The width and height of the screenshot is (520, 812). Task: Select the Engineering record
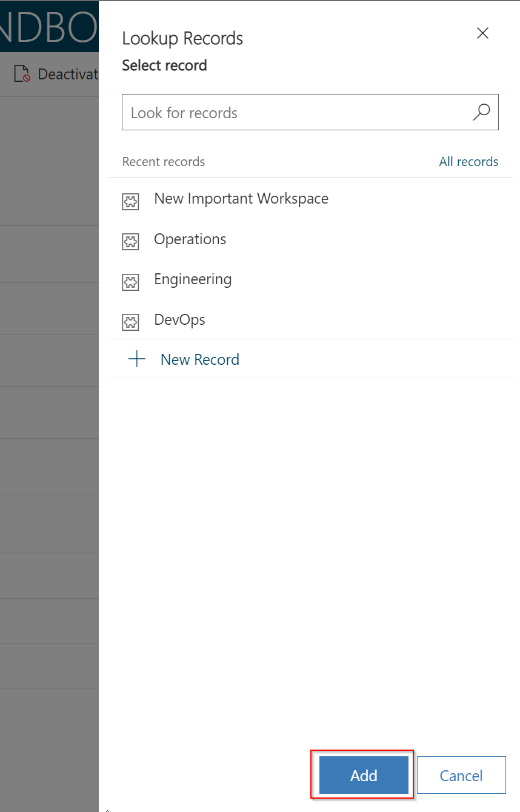click(193, 279)
